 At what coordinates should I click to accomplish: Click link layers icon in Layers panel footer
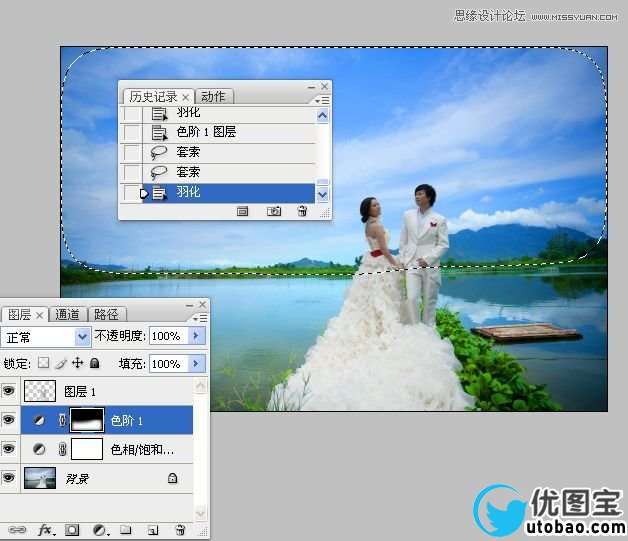(16, 530)
